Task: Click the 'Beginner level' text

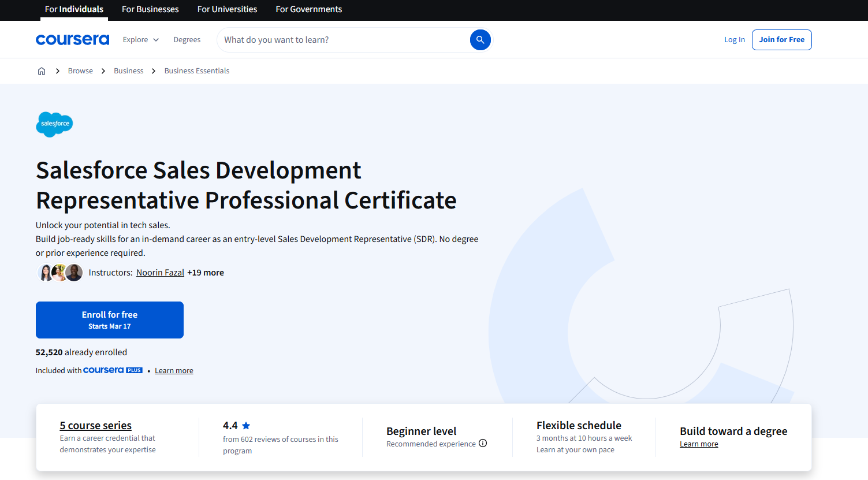Action: 421,431
